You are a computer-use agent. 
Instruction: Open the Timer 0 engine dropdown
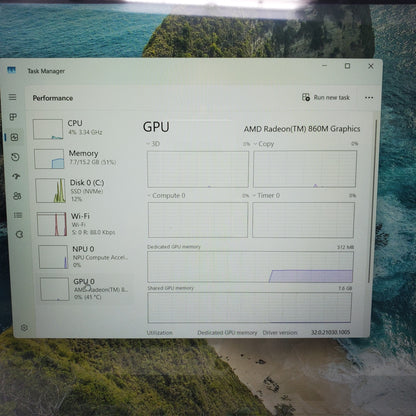tap(266, 195)
